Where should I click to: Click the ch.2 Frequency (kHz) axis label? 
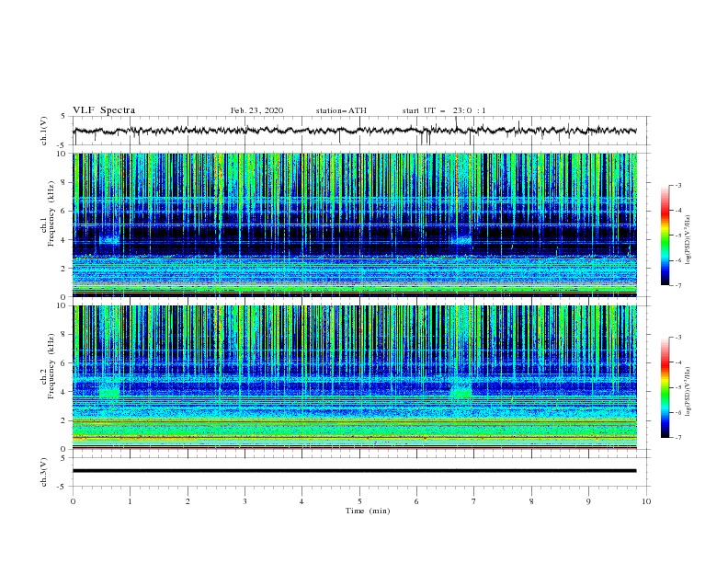(x=47, y=366)
